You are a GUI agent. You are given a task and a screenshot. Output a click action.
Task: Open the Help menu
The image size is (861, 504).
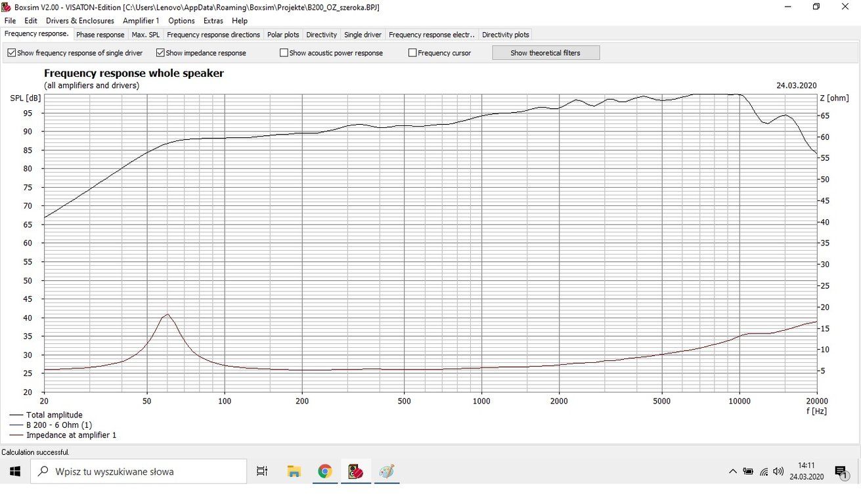click(240, 21)
